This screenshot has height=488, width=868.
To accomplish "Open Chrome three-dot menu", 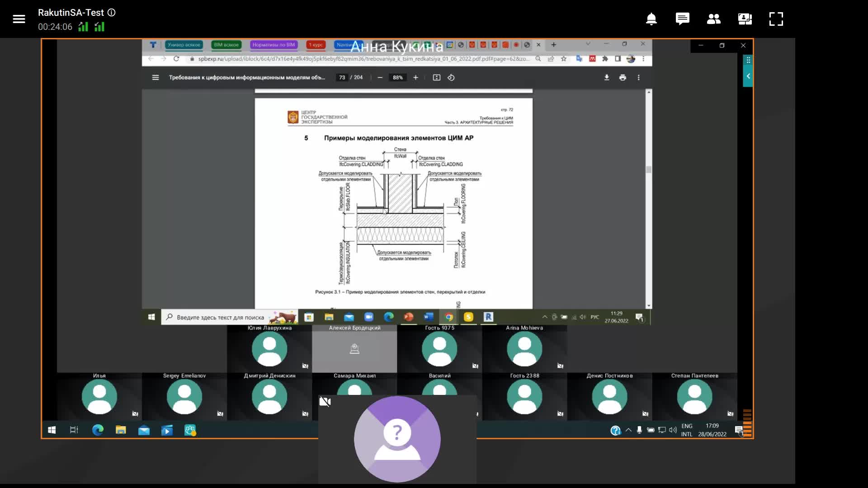I will [643, 59].
